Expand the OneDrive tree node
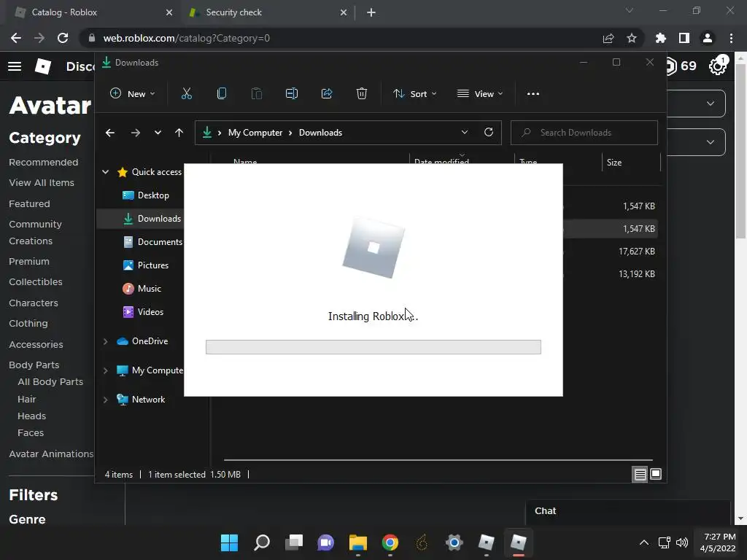This screenshot has height=560, width=747. [106, 341]
